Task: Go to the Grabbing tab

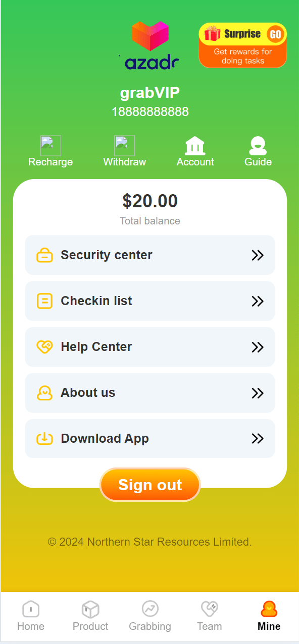Action: tap(150, 616)
